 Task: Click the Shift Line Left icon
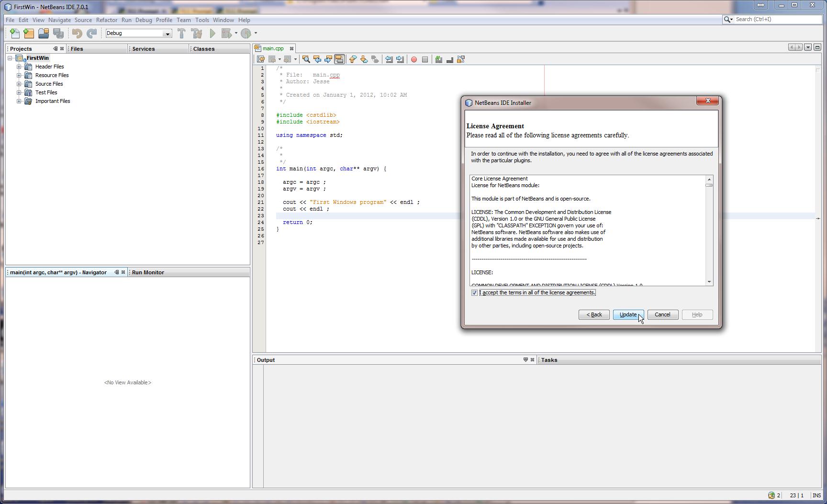tap(389, 59)
